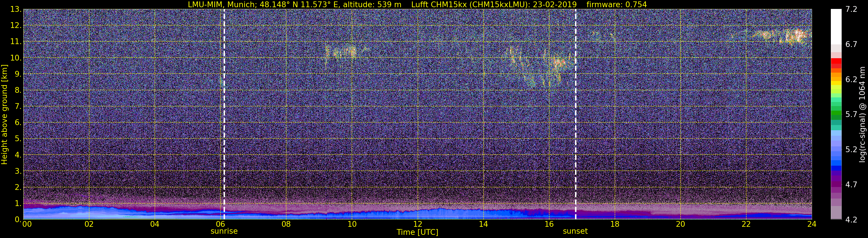Click the colorbar value '6.7'

click(x=851, y=44)
